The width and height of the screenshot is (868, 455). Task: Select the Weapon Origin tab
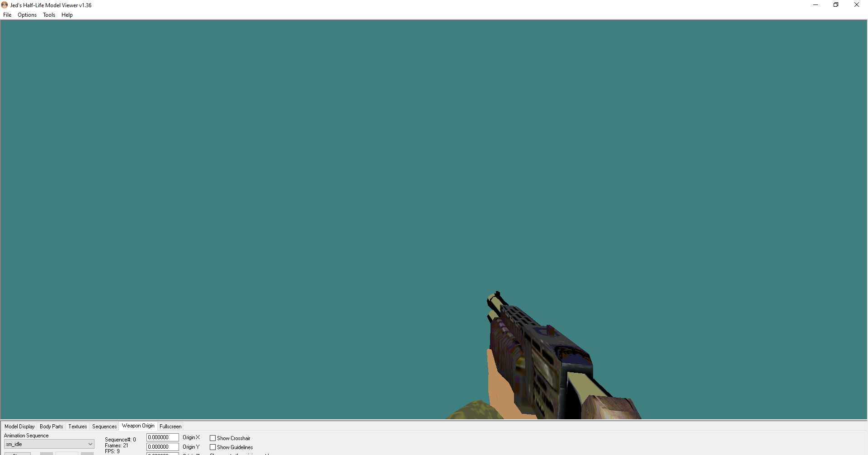pos(138,426)
